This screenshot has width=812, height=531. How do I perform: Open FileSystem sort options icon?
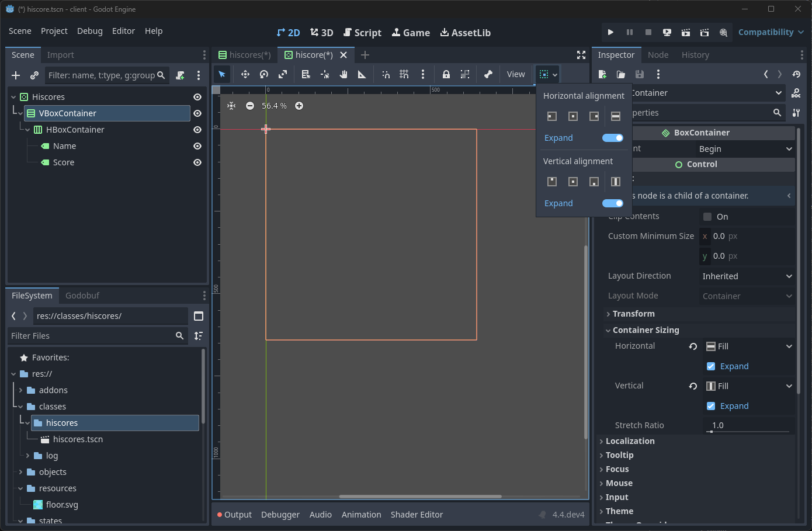pos(199,336)
